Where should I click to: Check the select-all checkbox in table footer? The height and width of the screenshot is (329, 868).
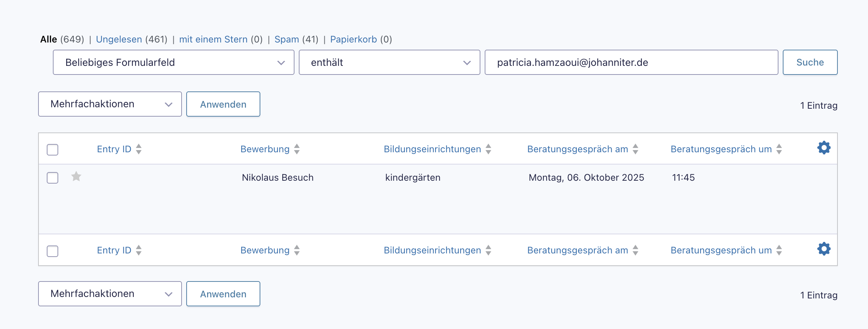(x=52, y=251)
